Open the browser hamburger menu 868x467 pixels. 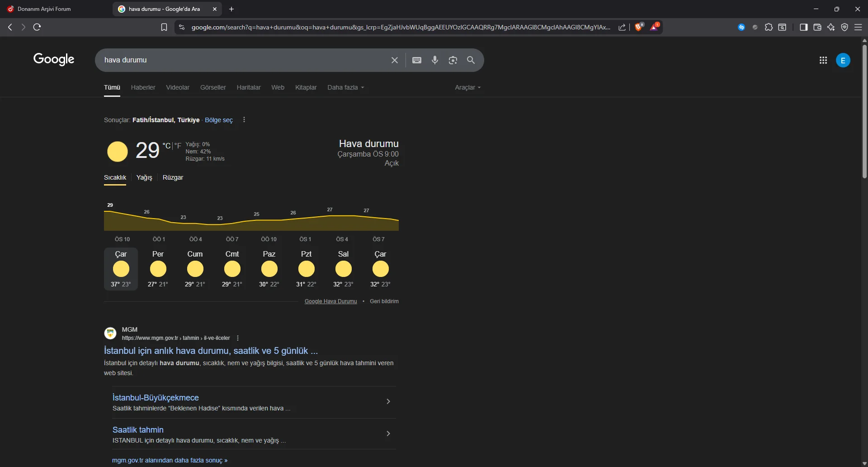(858, 27)
